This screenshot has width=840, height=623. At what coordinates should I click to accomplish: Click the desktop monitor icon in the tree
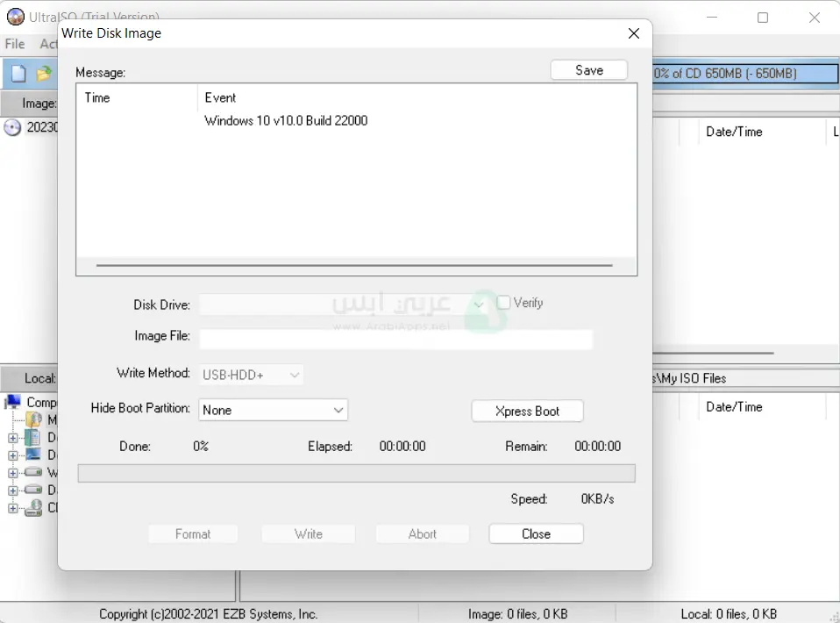coord(32,454)
